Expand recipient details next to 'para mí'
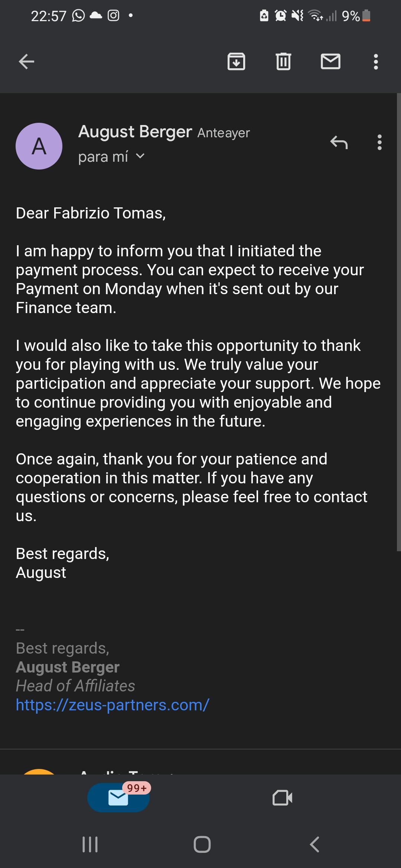Viewport: 401px width, 868px height. [x=140, y=157]
